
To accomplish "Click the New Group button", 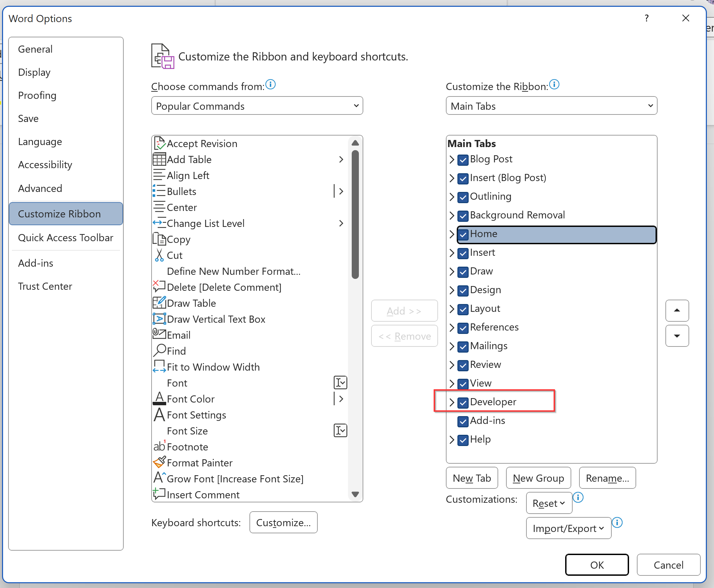I will (x=538, y=478).
